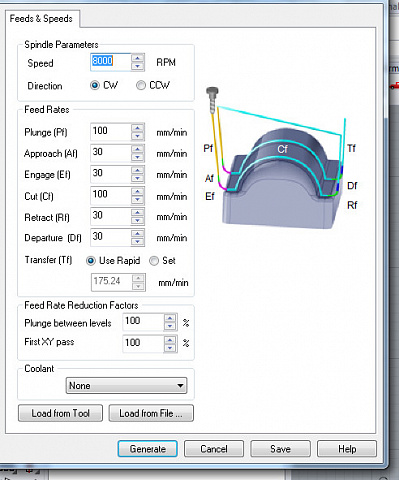This screenshot has height=480, width=399.
Task: Decrease Plunge between levels percentage
Action: click(170, 326)
